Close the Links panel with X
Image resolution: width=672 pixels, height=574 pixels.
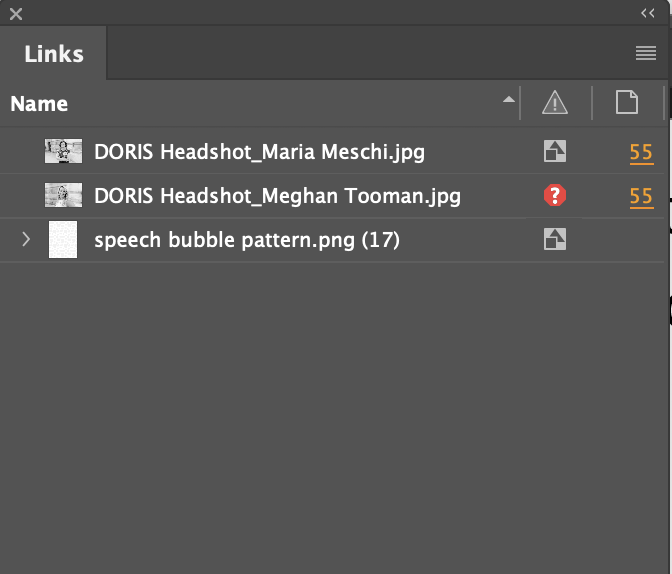click(x=16, y=14)
